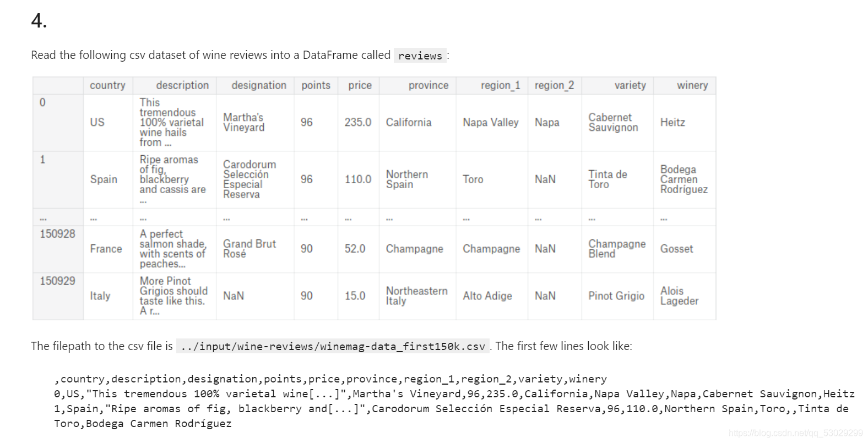Click the 'price' column header
Viewport: 868px width, 443px height.
pos(360,85)
